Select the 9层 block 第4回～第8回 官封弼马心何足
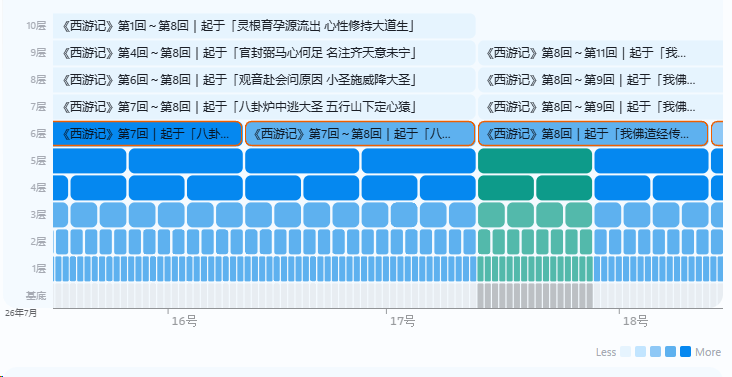The width and height of the screenshot is (732, 377). point(264,53)
